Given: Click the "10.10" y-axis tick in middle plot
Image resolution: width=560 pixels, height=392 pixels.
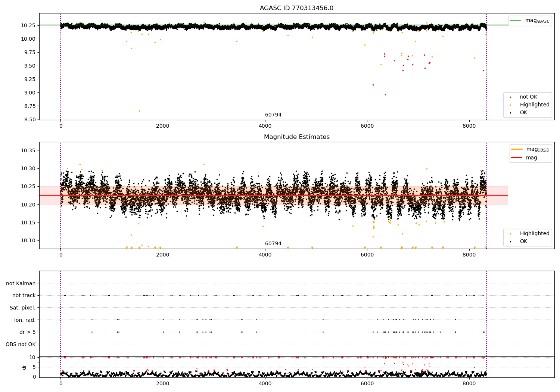Looking at the screenshot, I should pos(28,240).
